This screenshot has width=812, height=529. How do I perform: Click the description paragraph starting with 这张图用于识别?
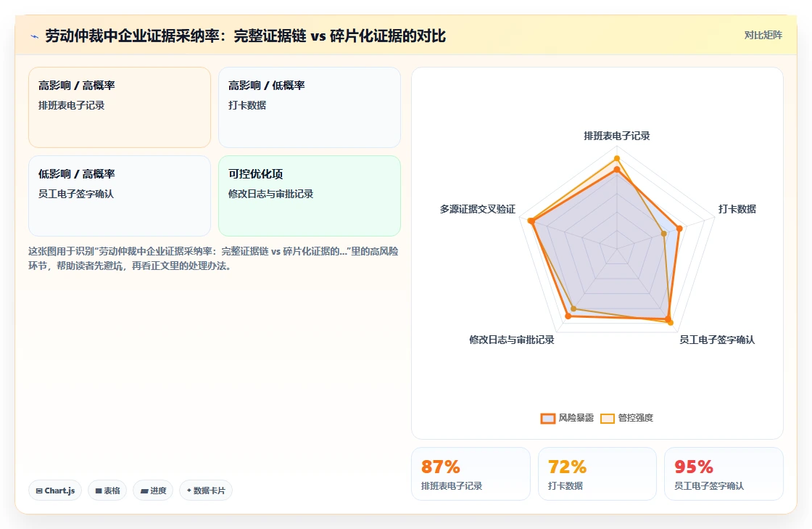(x=213, y=258)
